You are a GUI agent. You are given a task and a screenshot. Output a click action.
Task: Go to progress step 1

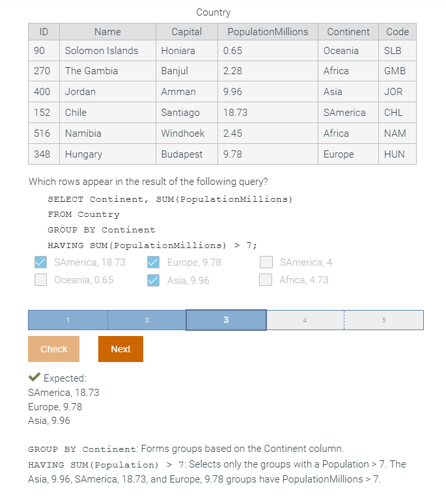pos(68,320)
